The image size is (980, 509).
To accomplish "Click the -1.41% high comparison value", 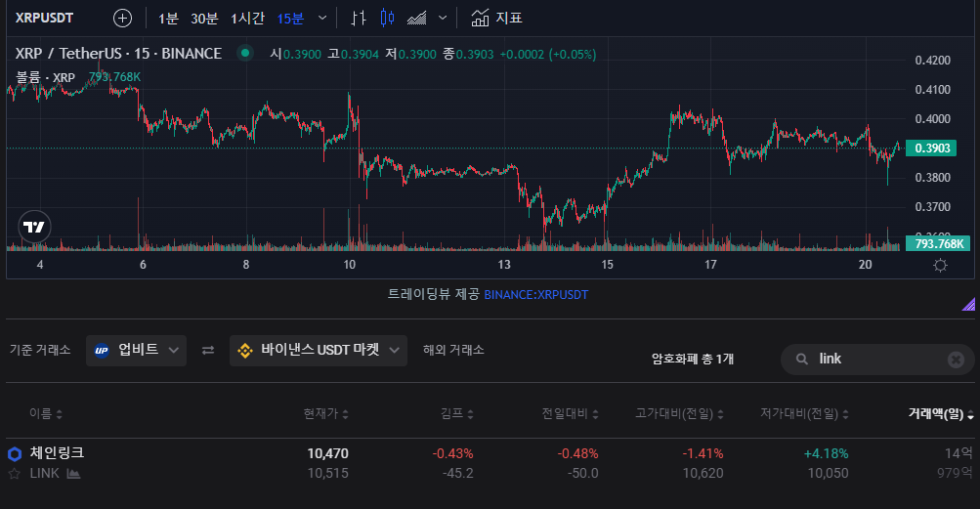I will tap(703, 454).
